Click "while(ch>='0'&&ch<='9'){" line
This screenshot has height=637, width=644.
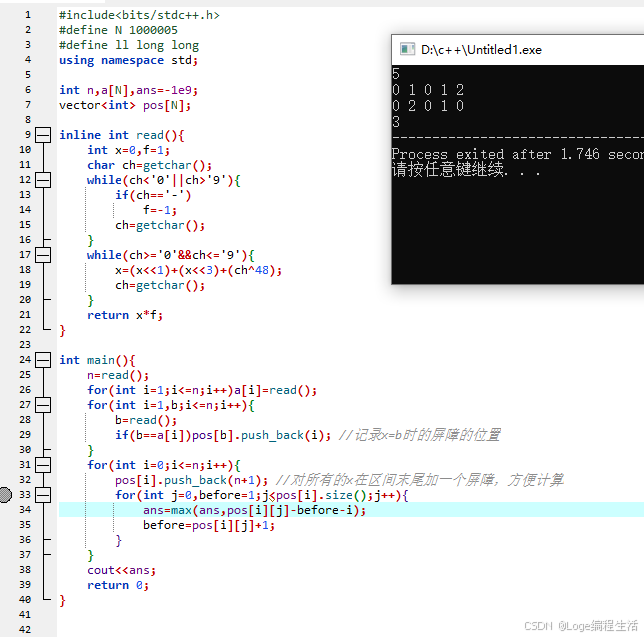coord(170,255)
